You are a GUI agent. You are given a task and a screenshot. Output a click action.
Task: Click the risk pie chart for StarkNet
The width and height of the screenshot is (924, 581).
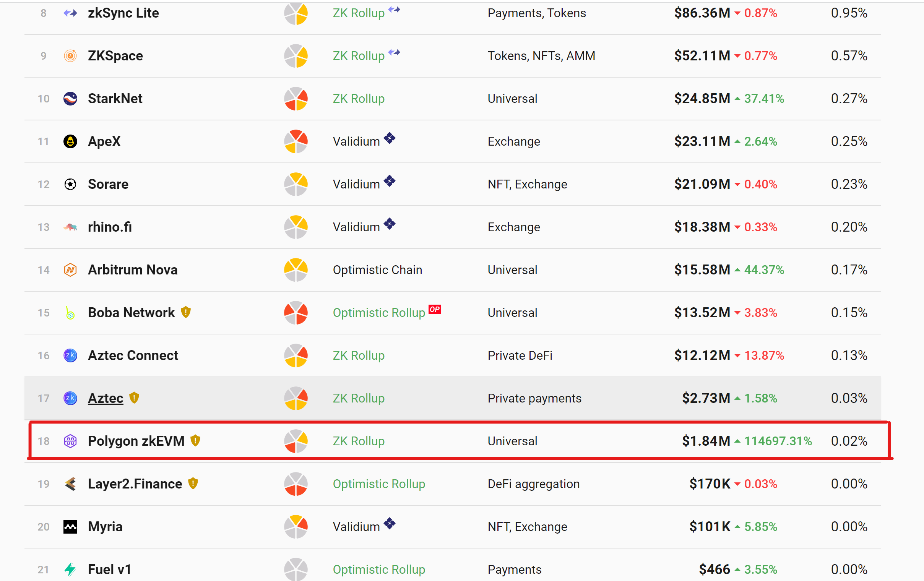296,99
